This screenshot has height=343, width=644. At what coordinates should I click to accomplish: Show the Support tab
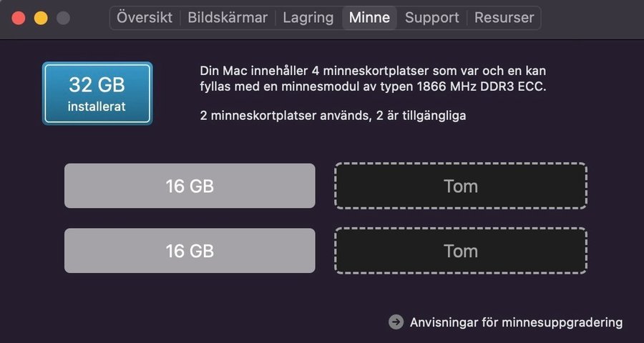[432, 18]
